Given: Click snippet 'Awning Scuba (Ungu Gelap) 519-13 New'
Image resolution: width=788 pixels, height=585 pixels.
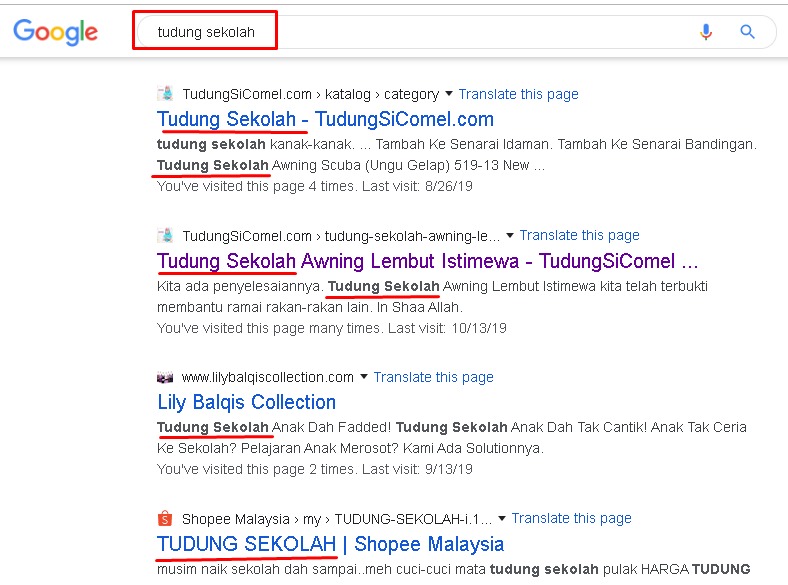Looking at the screenshot, I should (x=400, y=165).
